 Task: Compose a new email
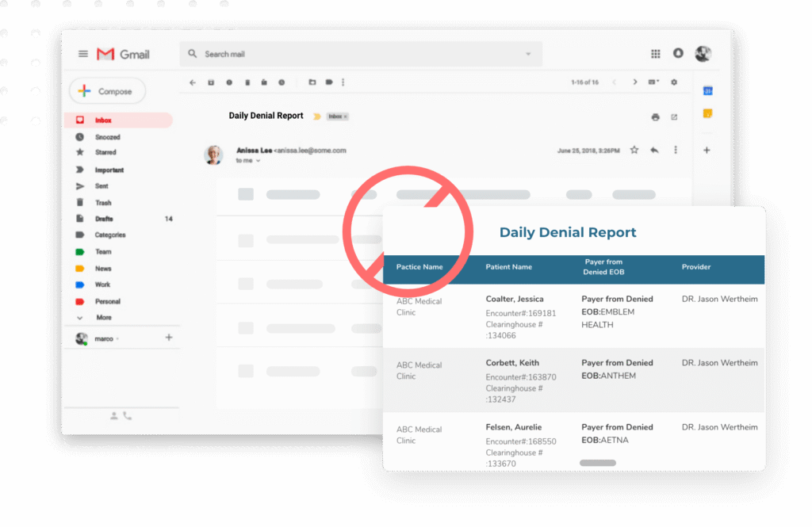click(x=107, y=91)
